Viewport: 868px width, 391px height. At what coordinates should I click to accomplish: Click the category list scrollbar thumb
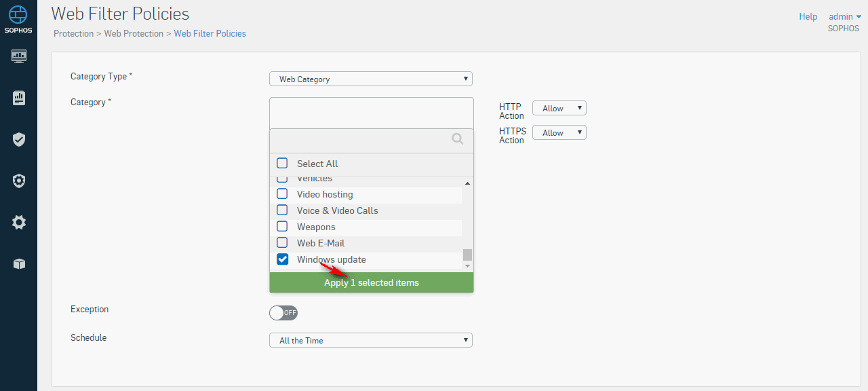pos(467,255)
